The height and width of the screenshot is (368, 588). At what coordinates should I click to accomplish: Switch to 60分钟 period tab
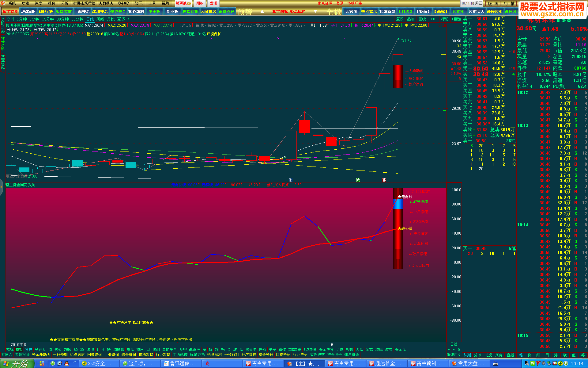(77, 19)
